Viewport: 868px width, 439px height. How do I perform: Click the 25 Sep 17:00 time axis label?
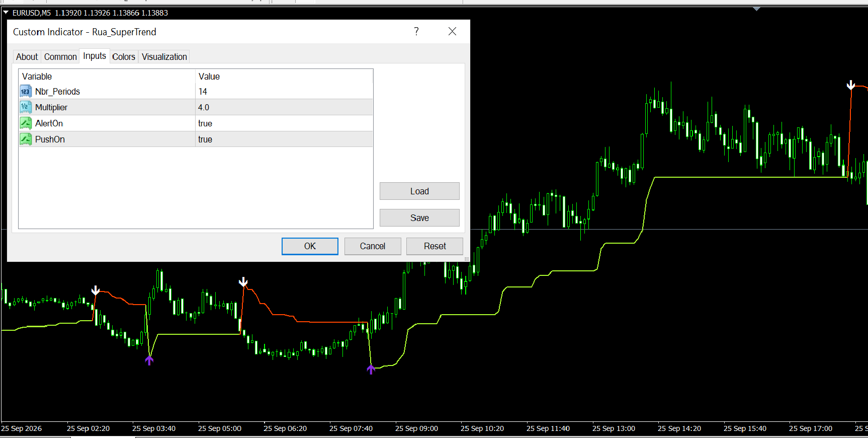coord(811,428)
